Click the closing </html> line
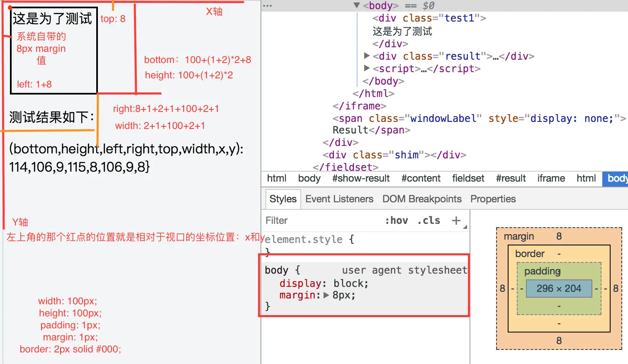This screenshot has height=364, width=628. point(373,94)
